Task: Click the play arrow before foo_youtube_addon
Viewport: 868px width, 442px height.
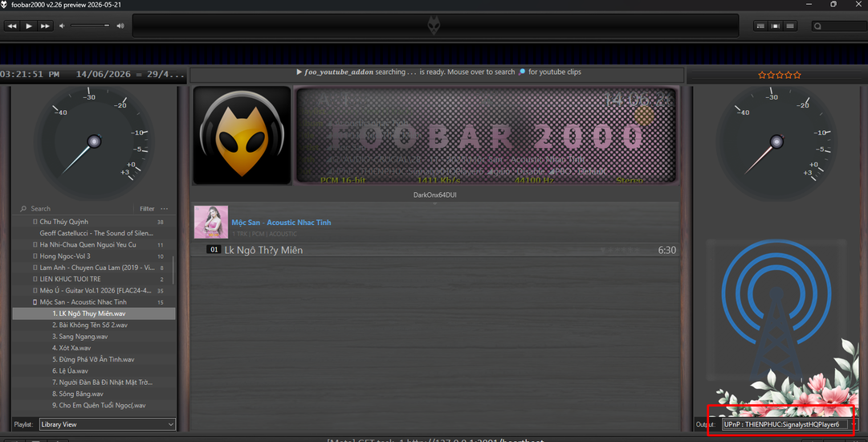Action: coord(299,72)
